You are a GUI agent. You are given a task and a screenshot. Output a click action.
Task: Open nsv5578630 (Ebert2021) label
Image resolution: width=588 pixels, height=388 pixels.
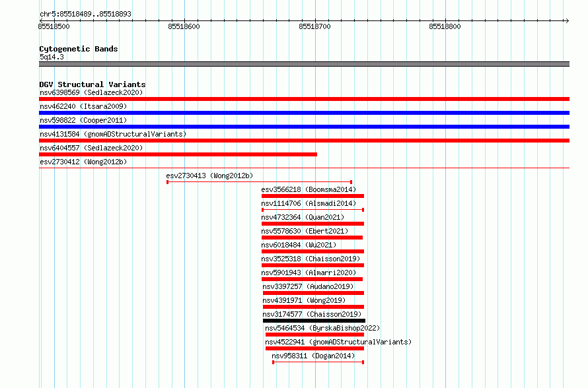[305, 231]
